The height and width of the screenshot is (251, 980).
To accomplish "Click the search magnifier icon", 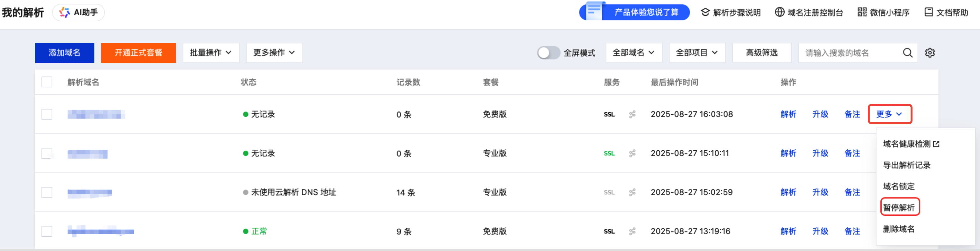I will [x=907, y=53].
